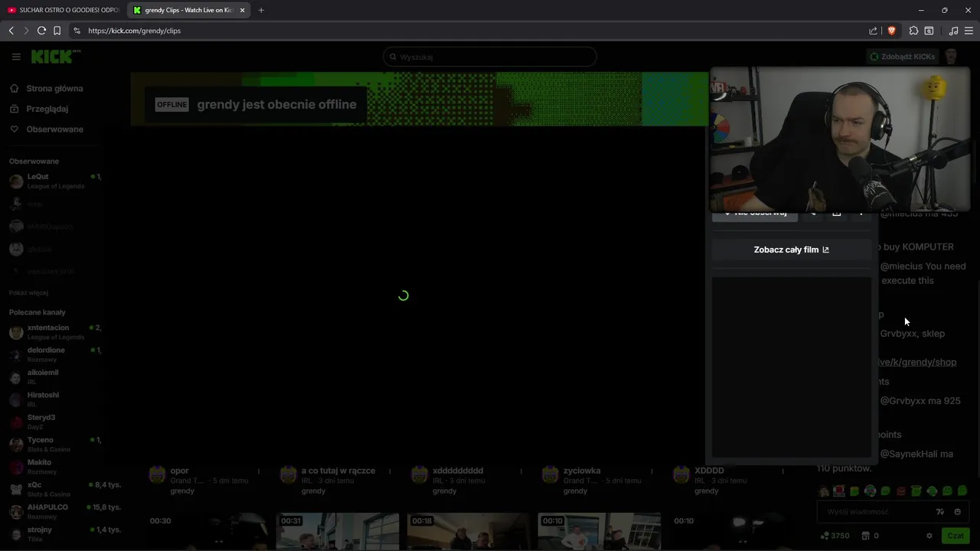The height and width of the screenshot is (551, 980).
Task: Go back in browser history
Action: 11,31
